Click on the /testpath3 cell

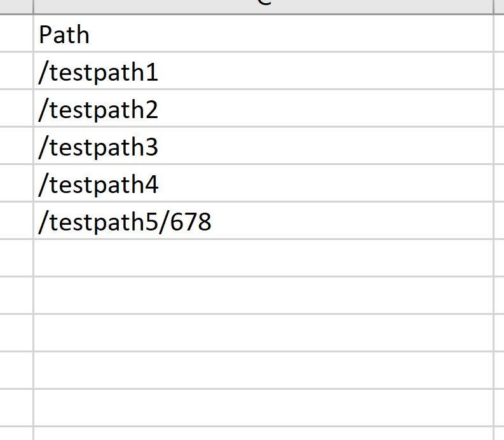click(x=263, y=146)
